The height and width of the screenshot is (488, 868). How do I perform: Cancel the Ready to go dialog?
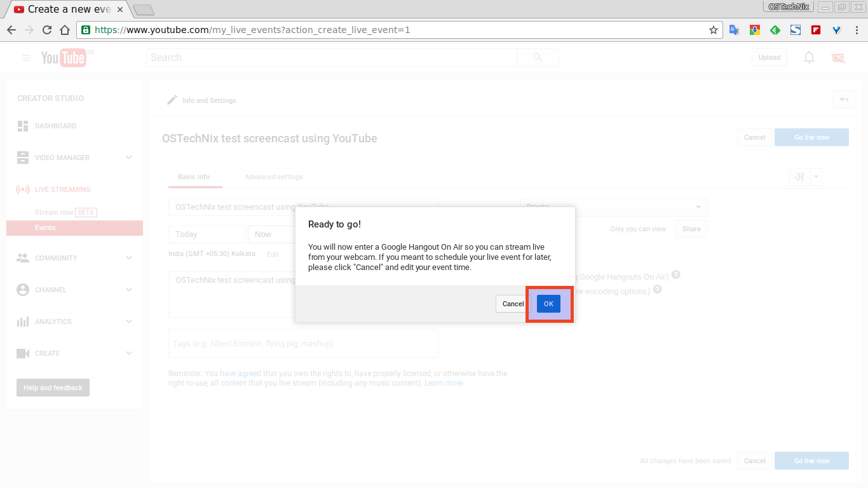(513, 304)
